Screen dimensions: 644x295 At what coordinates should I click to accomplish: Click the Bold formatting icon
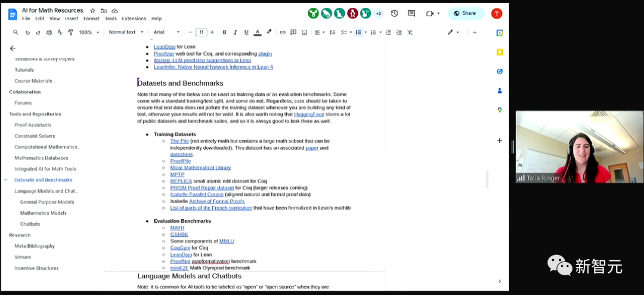224,32
